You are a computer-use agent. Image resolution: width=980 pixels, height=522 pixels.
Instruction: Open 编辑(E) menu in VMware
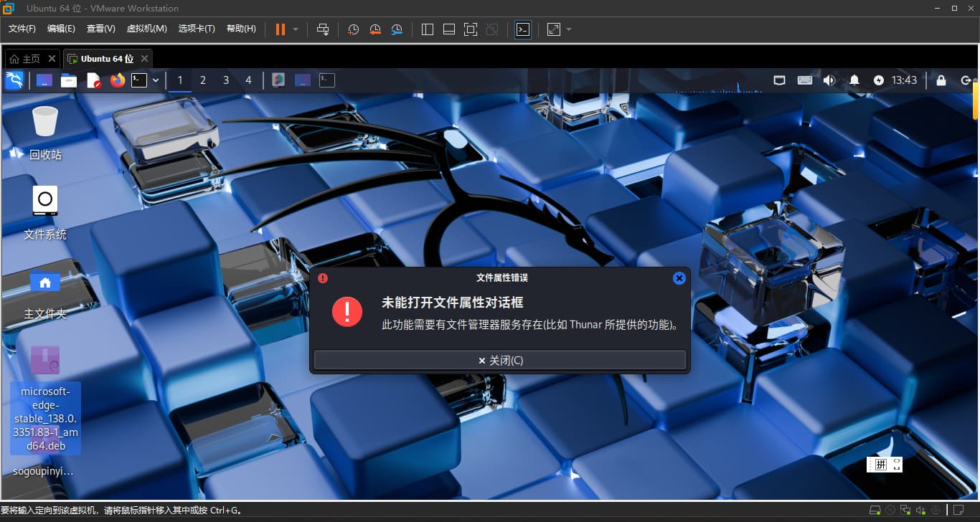click(61, 29)
